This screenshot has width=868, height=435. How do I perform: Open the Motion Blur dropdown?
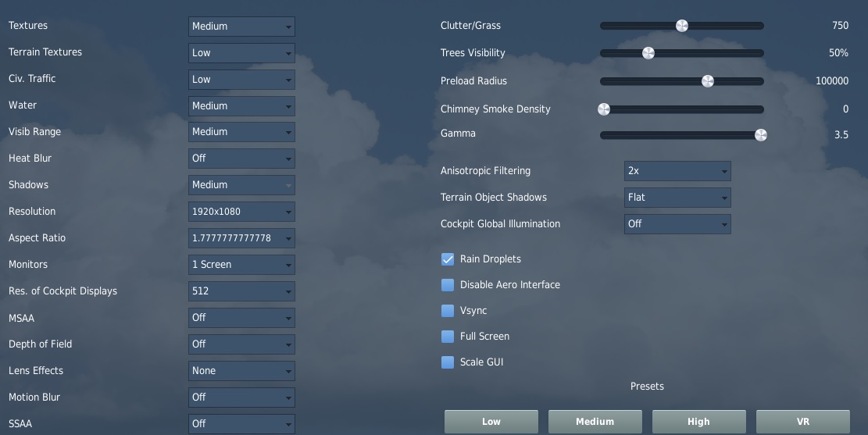241,398
